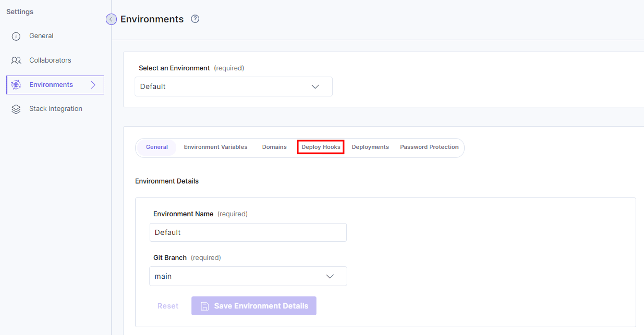Click the Settings sidebar title
The image size is (644, 335).
[20, 12]
